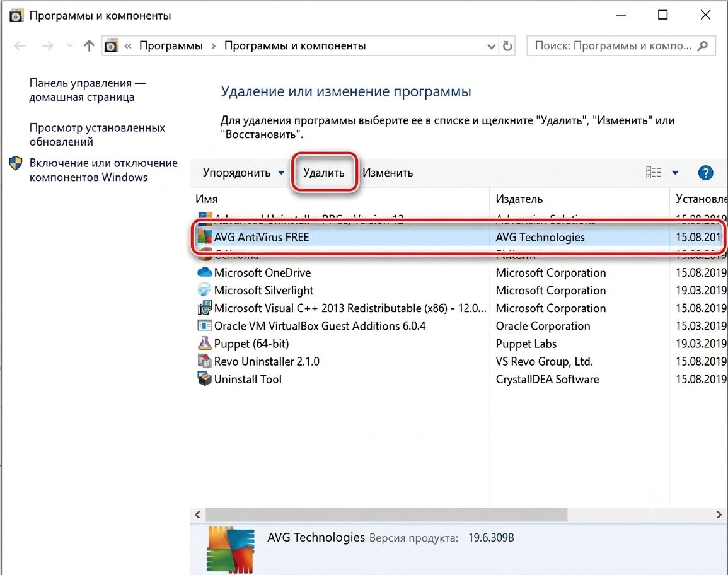This screenshot has width=728, height=575.
Task: Click the Программы breadcrumb
Action: pos(171,45)
